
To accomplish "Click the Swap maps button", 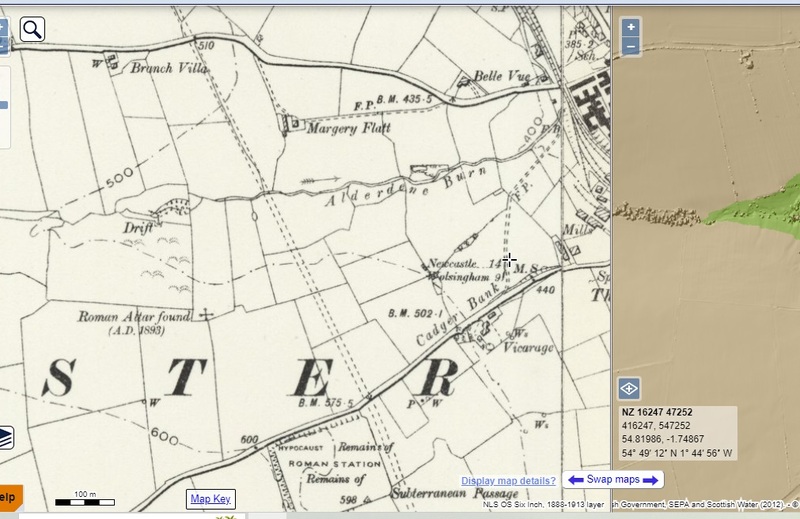I will point(613,480).
